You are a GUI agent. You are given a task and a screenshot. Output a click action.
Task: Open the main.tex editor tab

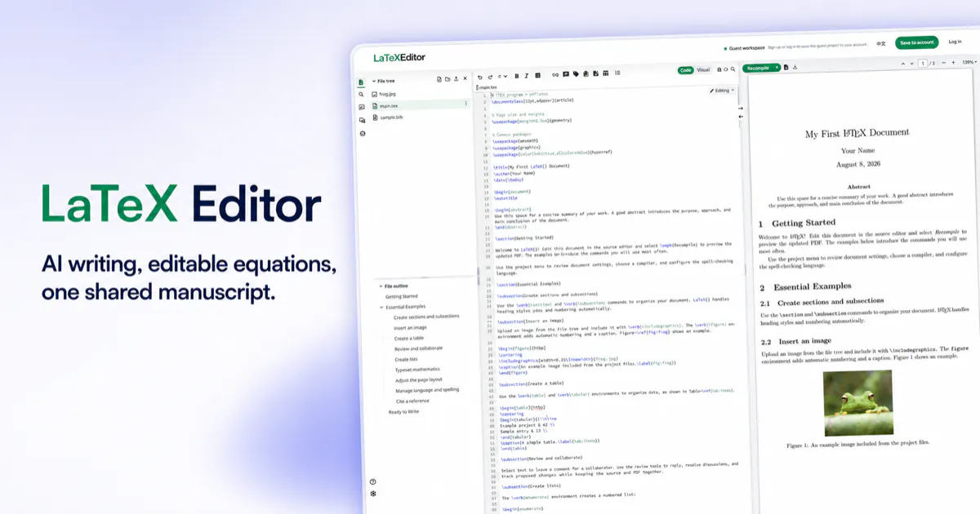[x=487, y=87]
